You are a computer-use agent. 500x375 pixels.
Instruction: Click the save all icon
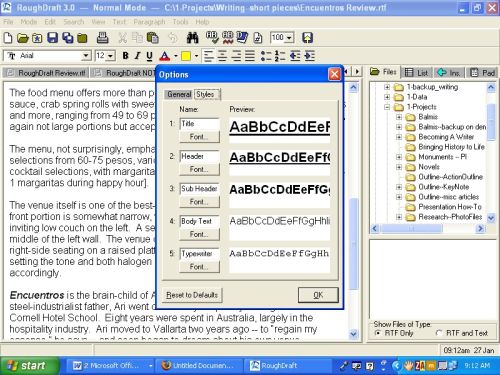[68, 38]
